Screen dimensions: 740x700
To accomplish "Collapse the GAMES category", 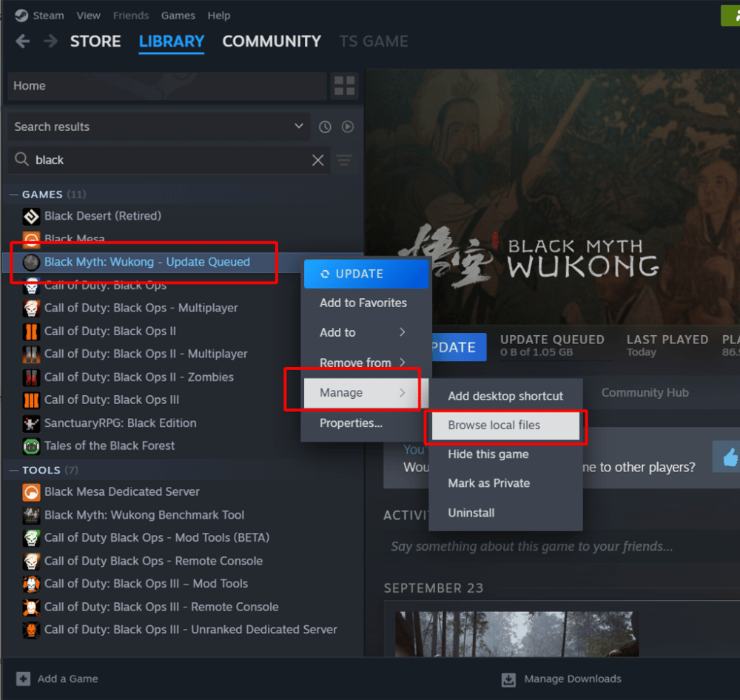I will pyautogui.click(x=13, y=195).
